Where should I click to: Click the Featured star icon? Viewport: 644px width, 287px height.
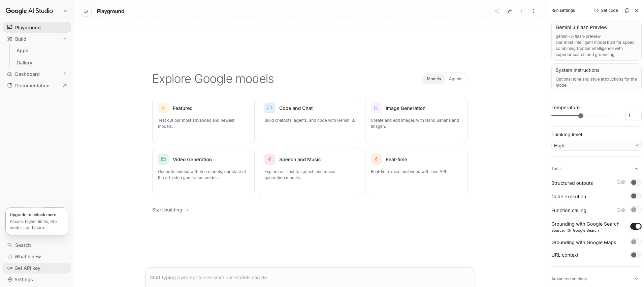tap(163, 108)
